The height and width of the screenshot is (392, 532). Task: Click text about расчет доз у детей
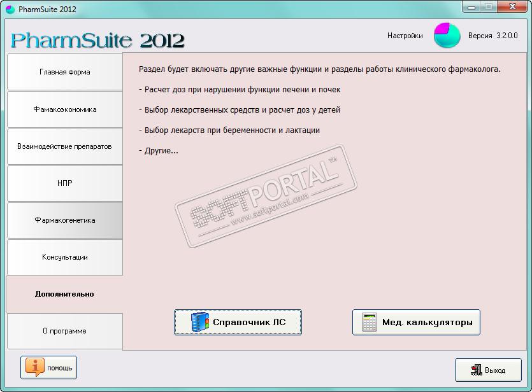[x=240, y=110]
